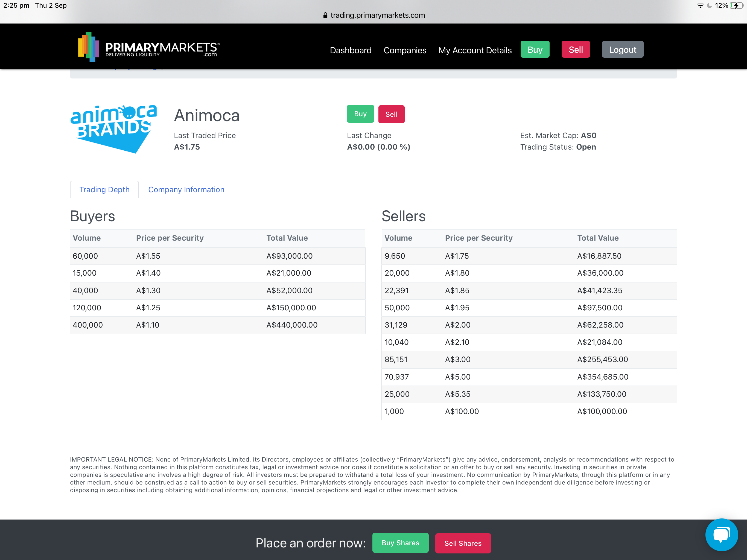Click the Last Traded Price value A$1.75
Viewport: 747px width, 560px height.
(x=187, y=147)
